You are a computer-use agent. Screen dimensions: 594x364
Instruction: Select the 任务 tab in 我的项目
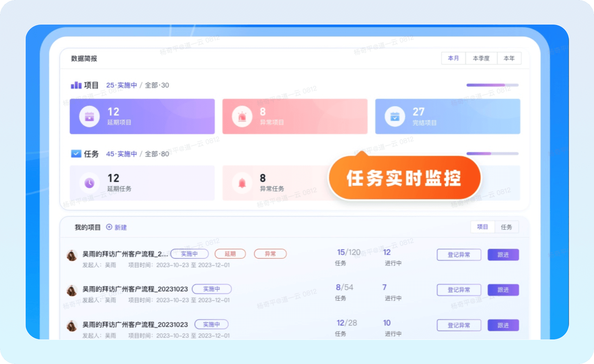pyautogui.click(x=506, y=227)
